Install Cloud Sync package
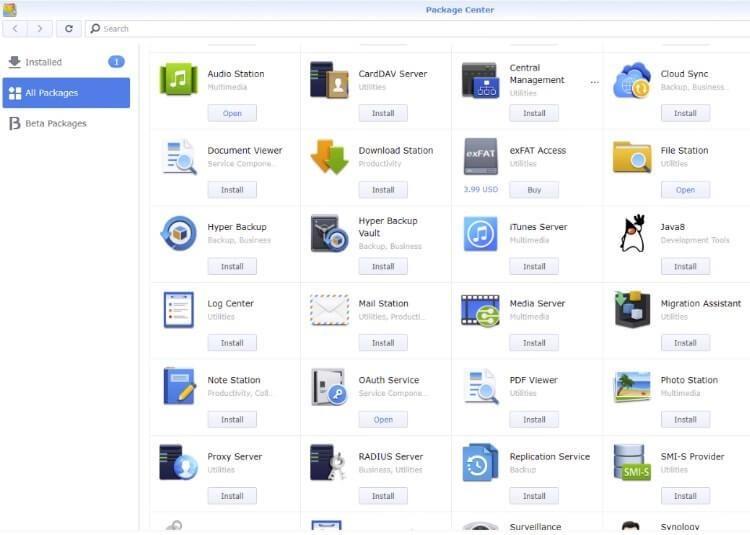This screenshot has width=750, height=535. 685,113
